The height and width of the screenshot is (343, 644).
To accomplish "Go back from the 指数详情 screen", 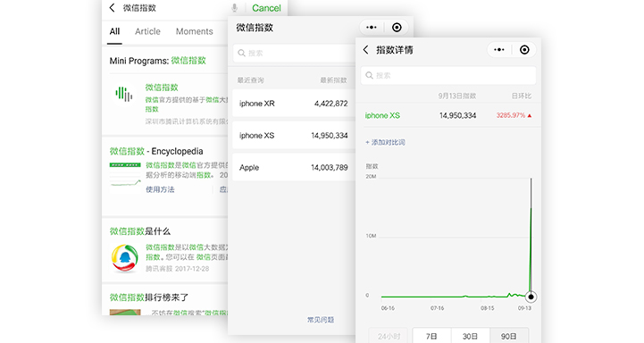I will 365,50.
